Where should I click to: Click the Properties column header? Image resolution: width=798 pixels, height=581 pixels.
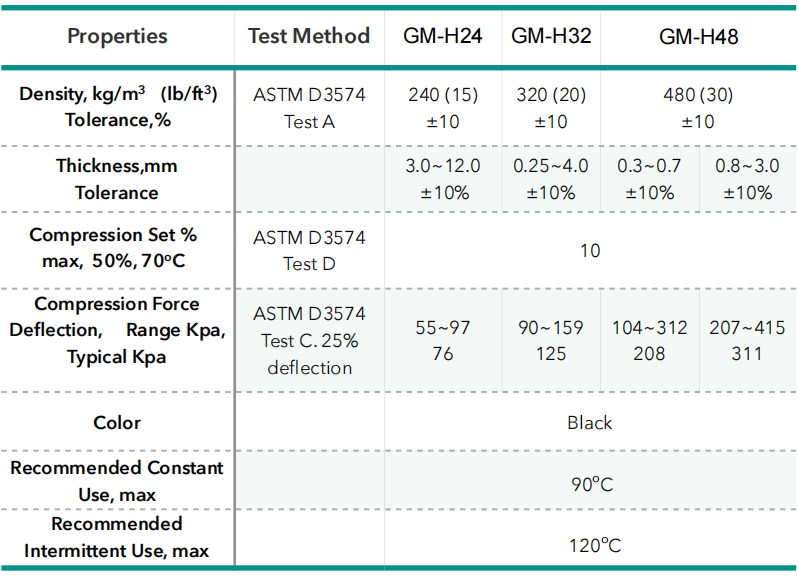coord(117,37)
